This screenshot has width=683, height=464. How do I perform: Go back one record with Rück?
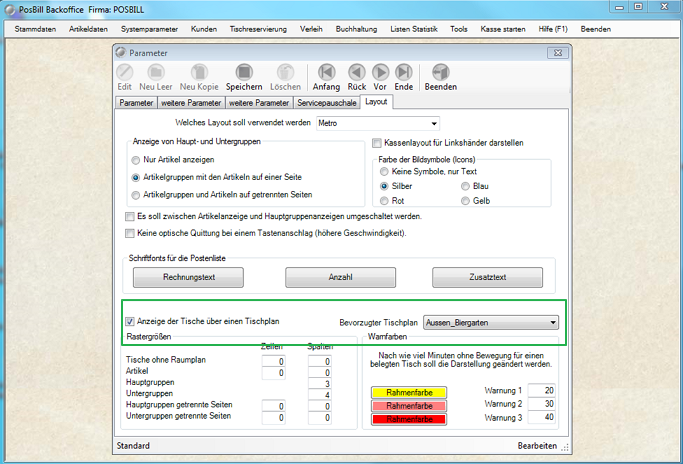[356, 72]
